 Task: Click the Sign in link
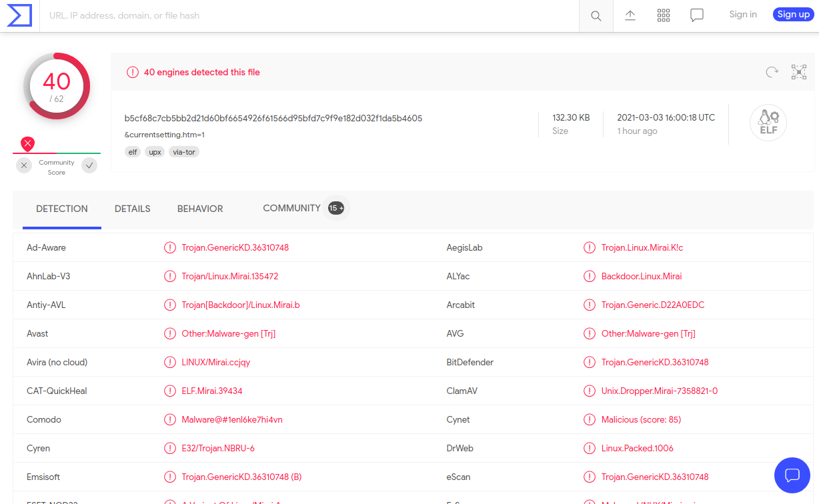(x=743, y=14)
